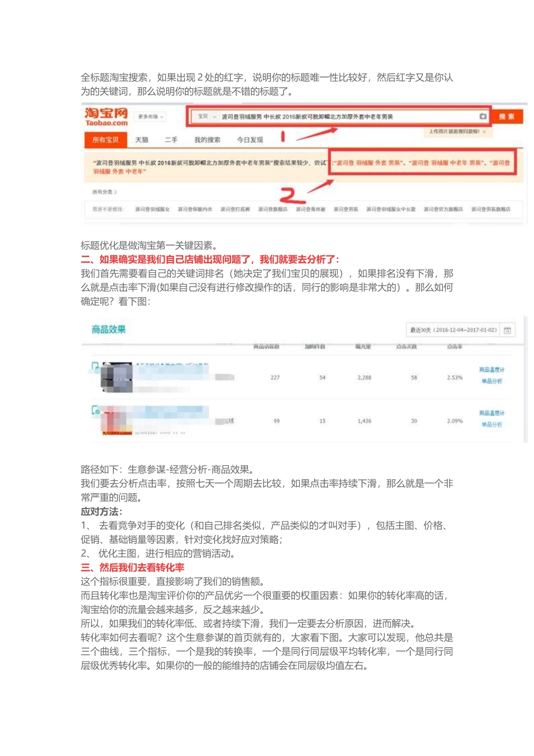
Task: Expand 所有分类 categories
Action: pyautogui.click(x=105, y=192)
